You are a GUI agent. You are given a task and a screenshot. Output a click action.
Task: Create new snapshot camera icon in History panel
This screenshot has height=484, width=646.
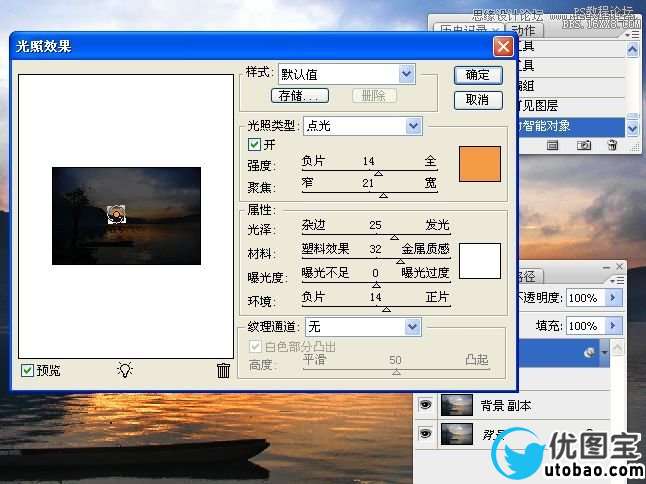pyautogui.click(x=583, y=145)
